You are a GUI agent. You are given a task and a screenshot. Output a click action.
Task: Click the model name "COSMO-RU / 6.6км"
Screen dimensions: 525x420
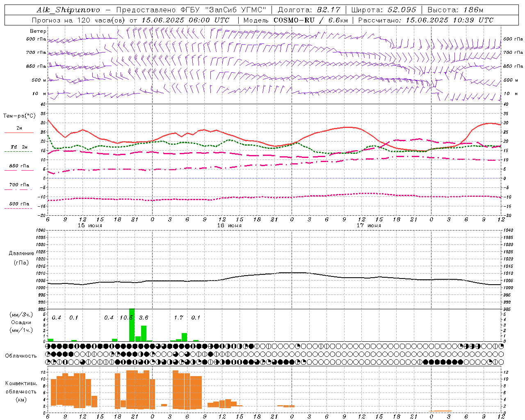tap(310, 20)
